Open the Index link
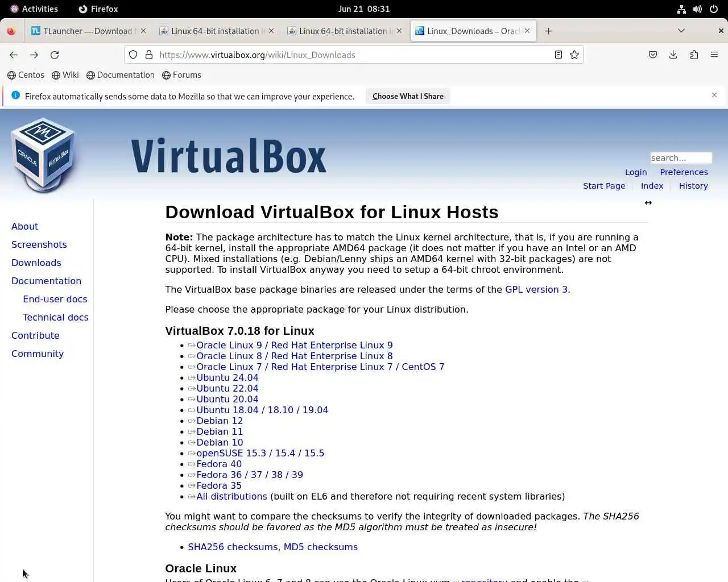728x582 pixels. (x=652, y=186)
